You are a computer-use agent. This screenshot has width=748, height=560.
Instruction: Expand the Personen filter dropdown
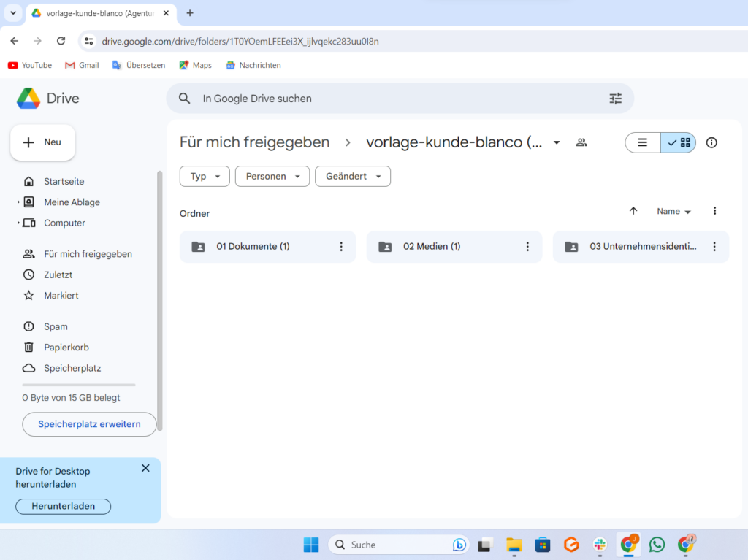click(272, 177)
